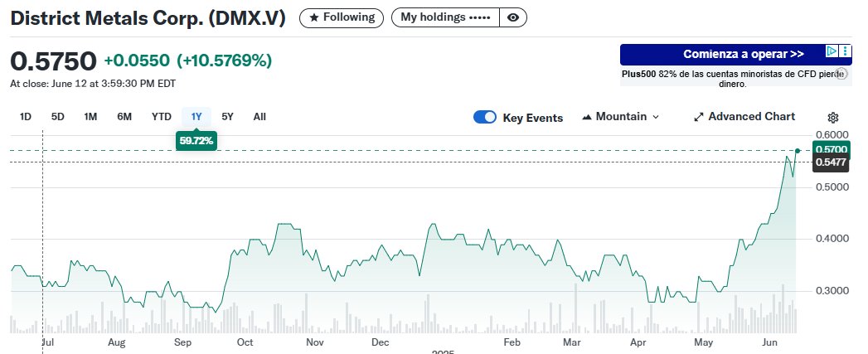Screen dimensions: 868x354
Task: Select the 1Y time range
Action: pyautogui.click(x=196, y=117)
